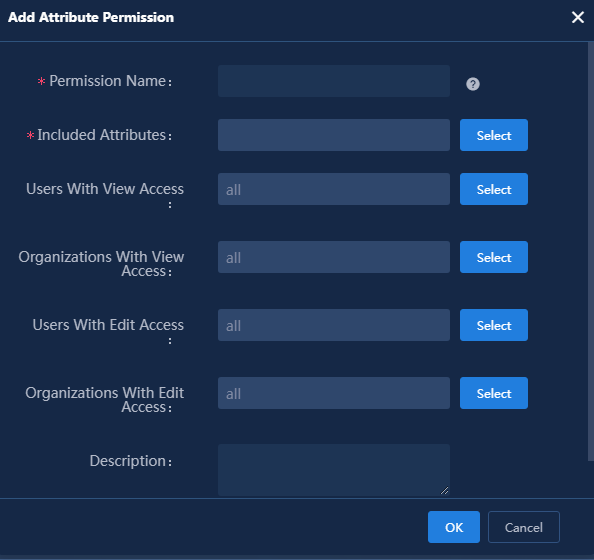
Task: Click the help icon beside Permission Name
Action: 472,84
